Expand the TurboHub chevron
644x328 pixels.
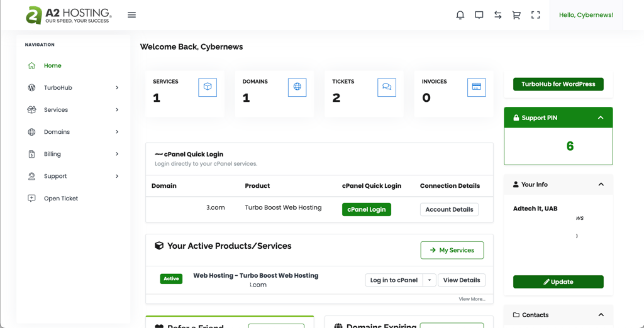[117, 88]
